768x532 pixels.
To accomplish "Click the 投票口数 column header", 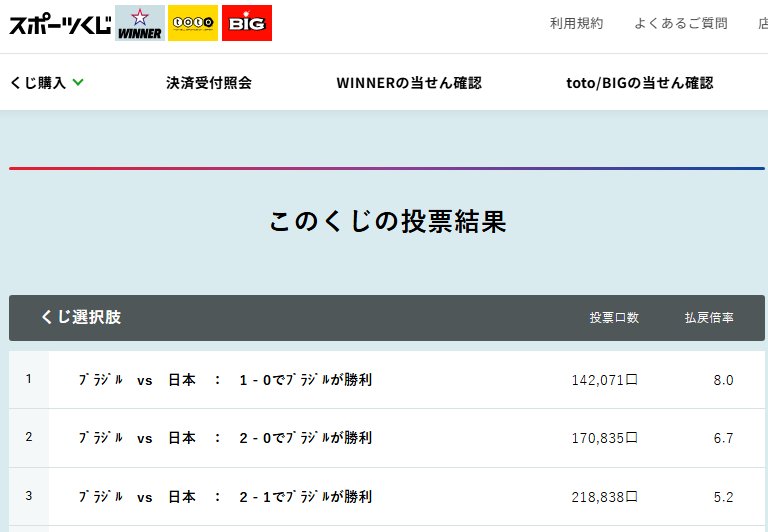I will 614,317.
